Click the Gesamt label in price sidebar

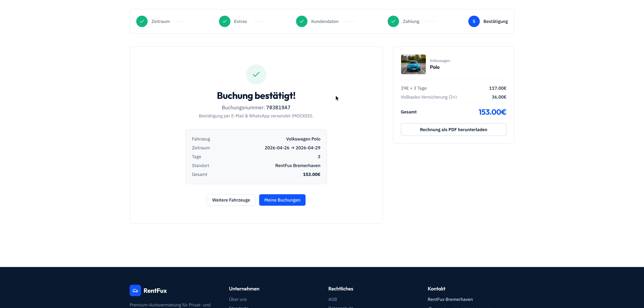(409, 112)
